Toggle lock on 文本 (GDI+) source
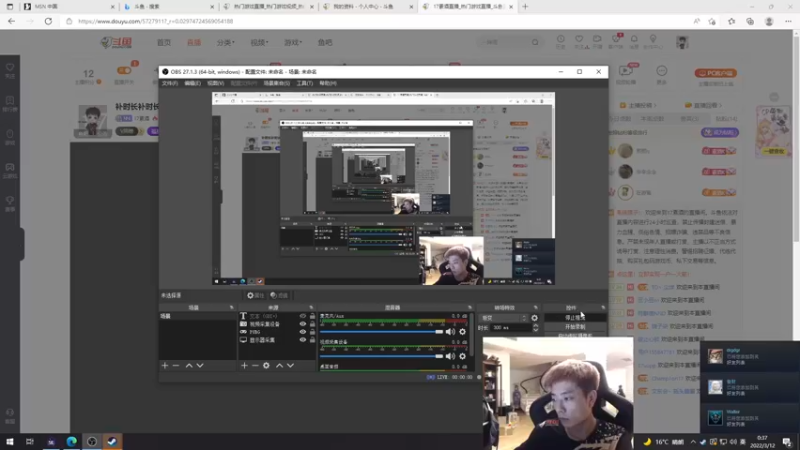Viewport: 800px width, 450px height. [x=312, y=316]
